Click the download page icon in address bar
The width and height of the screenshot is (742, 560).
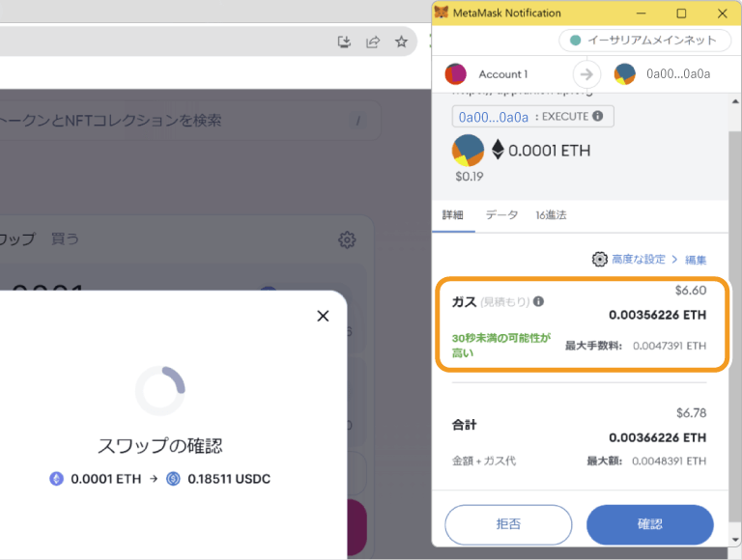click(344, 42)
